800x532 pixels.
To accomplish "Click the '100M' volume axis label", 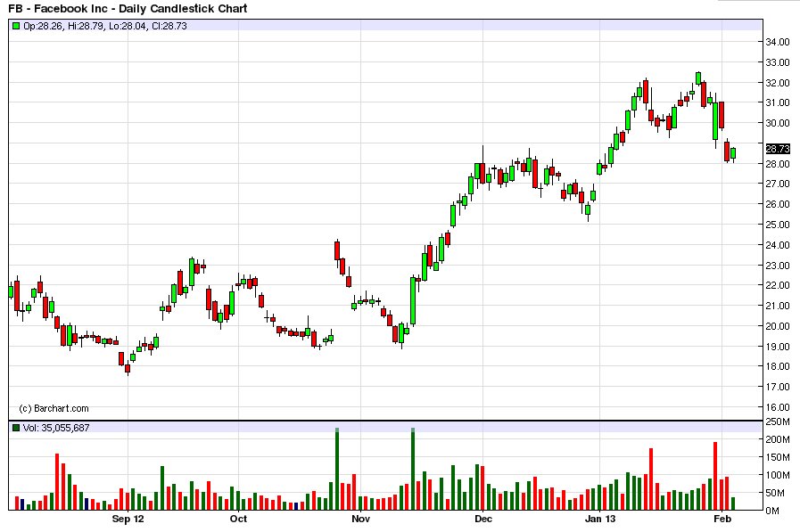I will [778, 476].
